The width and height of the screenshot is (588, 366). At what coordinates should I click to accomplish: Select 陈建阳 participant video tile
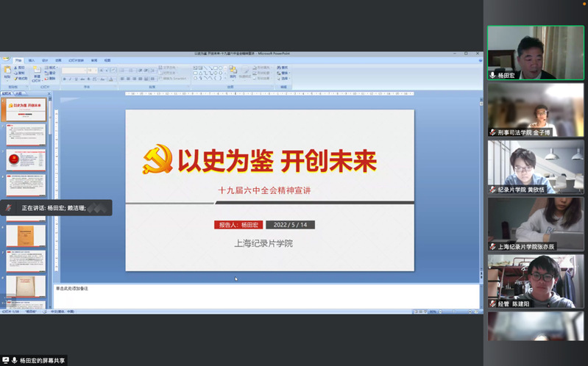point(535,281)
